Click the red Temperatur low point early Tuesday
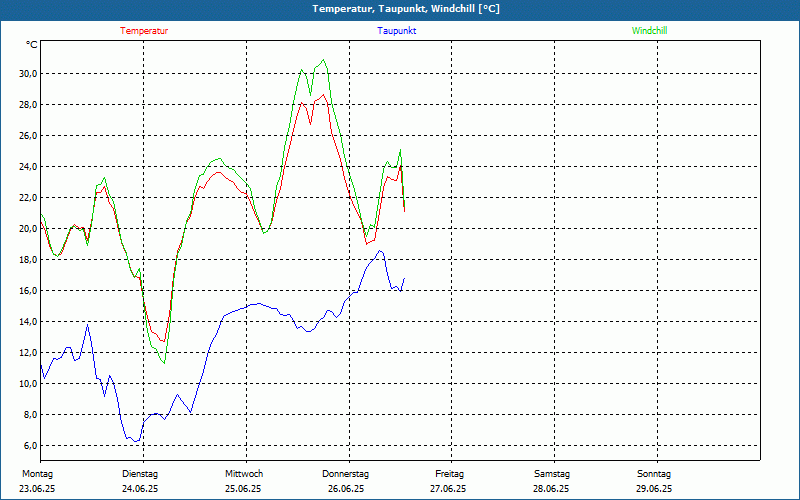The height and width of the screenshot is (500, 800). [x=163, y=341]
